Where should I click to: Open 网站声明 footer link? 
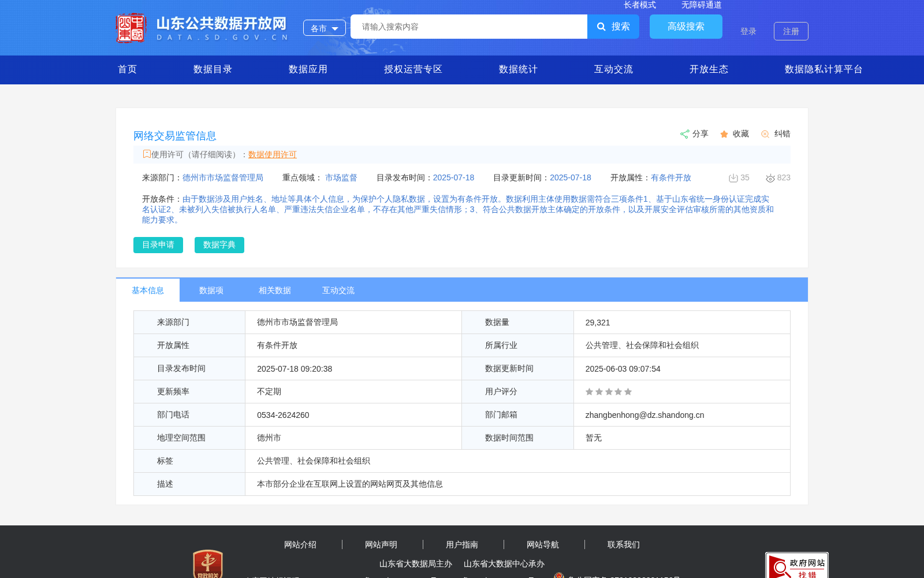381,544
